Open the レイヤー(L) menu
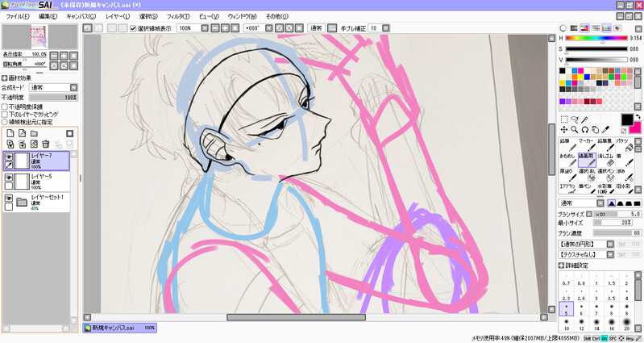644x343 pixels. (118, 16)
